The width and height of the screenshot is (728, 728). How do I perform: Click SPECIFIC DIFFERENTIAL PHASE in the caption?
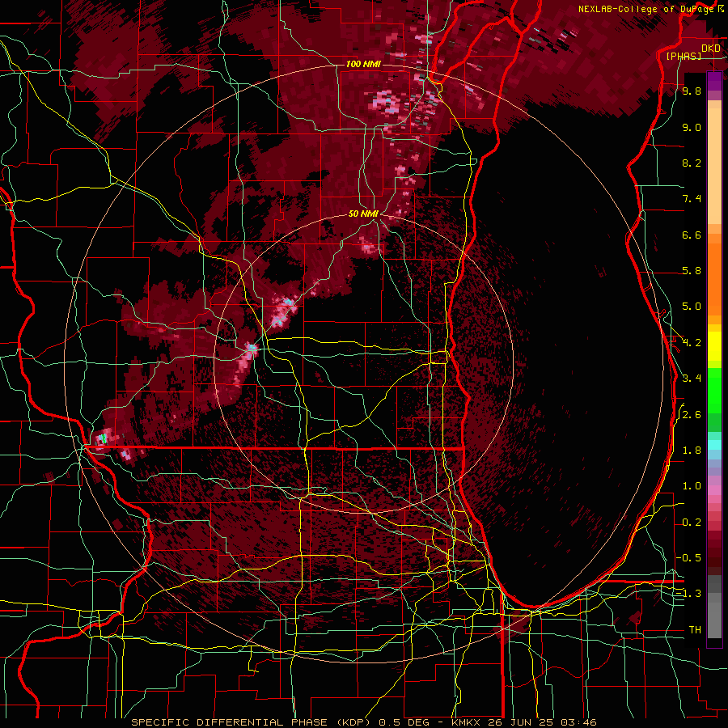230,722
